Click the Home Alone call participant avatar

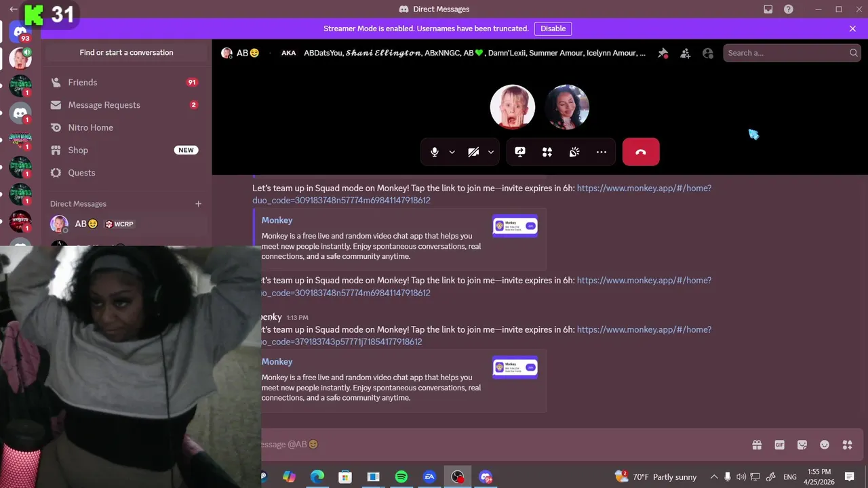[513, 107]
